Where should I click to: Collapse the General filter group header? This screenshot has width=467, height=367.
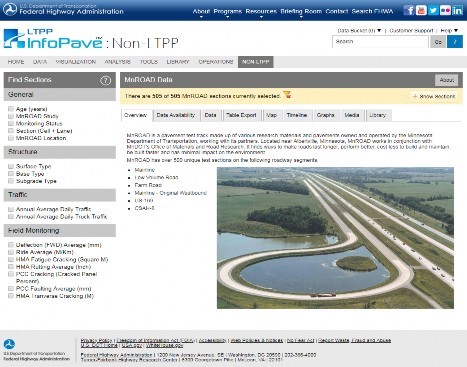[x=60, y=95]
